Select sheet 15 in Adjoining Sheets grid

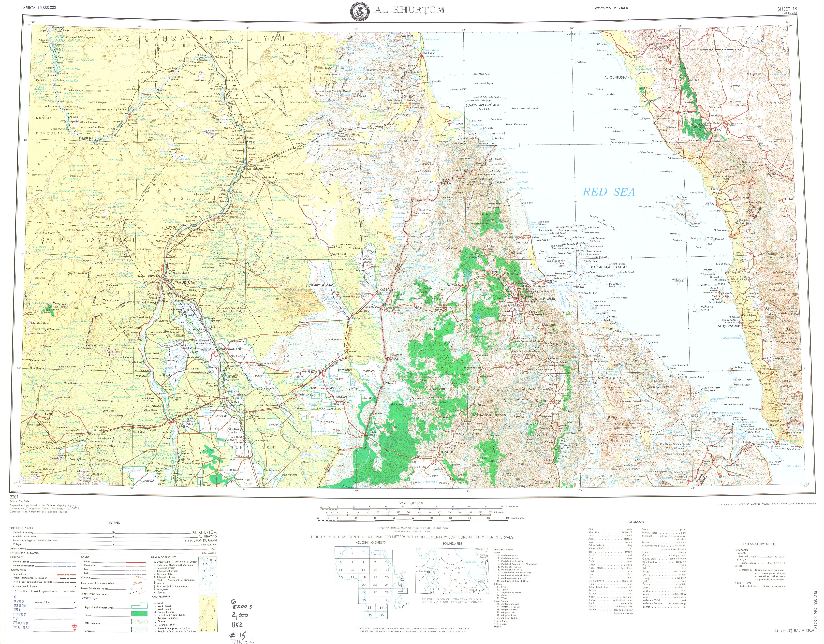point(388,570)
